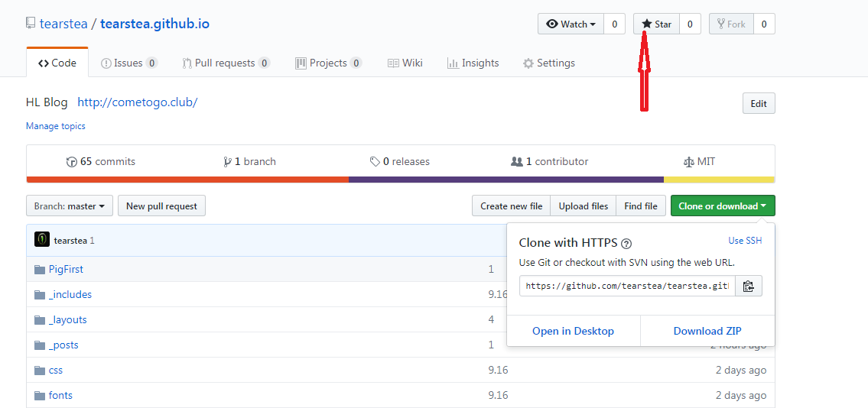Click Download ZIP

click(x=707, y=331)
